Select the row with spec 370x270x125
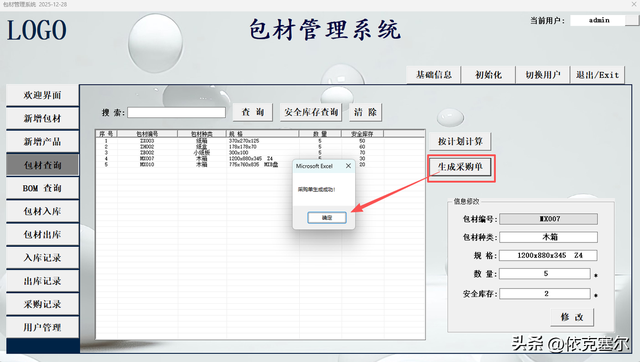640x362 pixels. coord(260,141)
